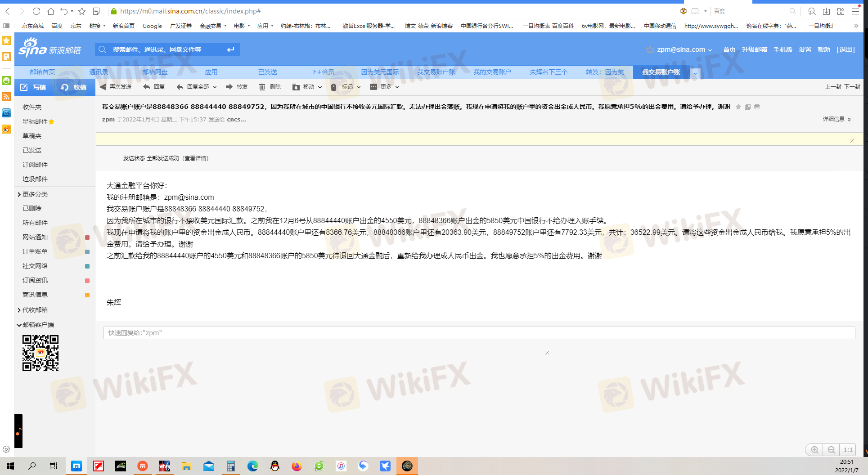Expand the 回复全部 reply-all dropdown

coord(215,87)
